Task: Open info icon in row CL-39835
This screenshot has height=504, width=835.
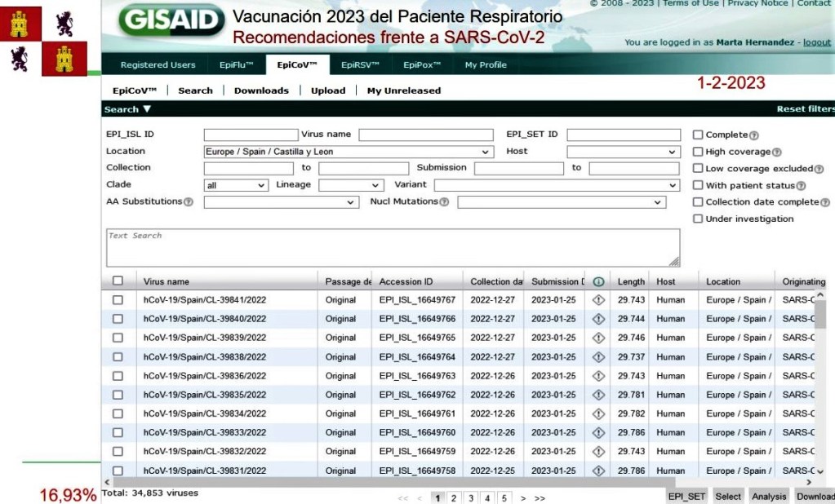Action: pos(598,395)
